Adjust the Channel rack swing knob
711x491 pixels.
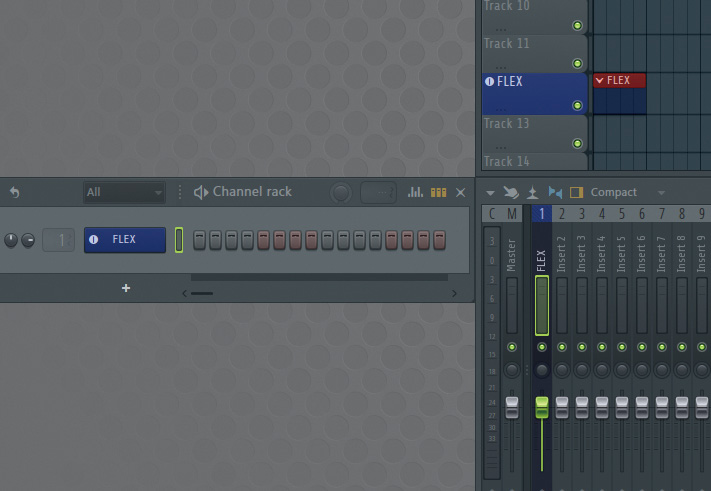point(341,193)
